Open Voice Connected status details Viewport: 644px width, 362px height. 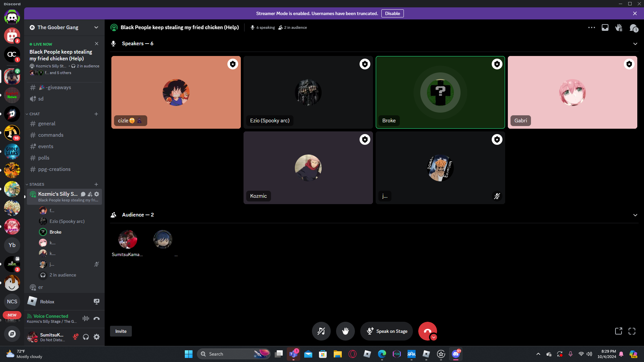tap(51, 316)
